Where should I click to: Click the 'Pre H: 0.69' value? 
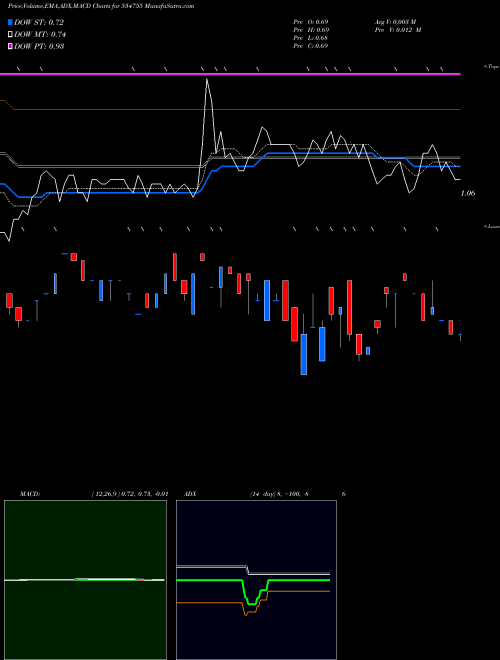pos(311,30)
